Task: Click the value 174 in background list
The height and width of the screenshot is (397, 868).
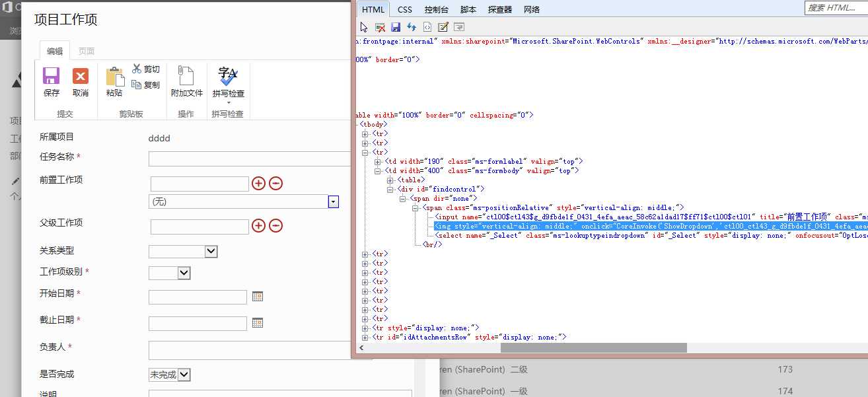Action: click(785, 391)
